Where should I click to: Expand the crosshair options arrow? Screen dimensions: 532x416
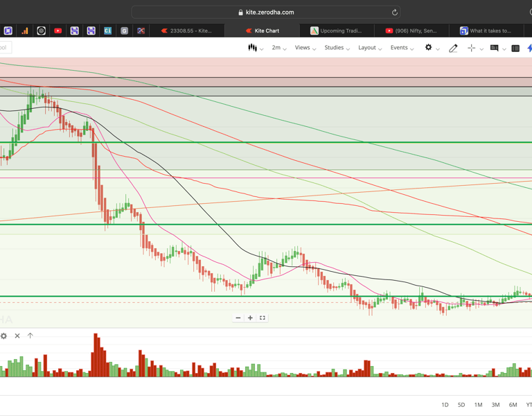481,49
